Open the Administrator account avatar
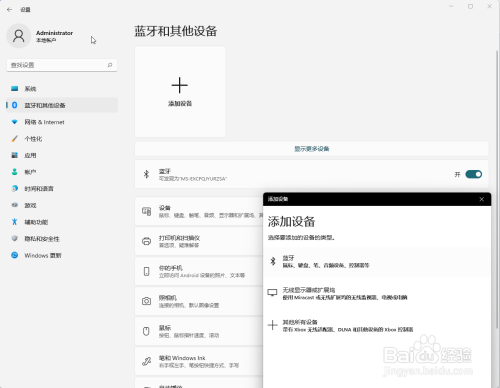500x388 pixels. point(19,36)
